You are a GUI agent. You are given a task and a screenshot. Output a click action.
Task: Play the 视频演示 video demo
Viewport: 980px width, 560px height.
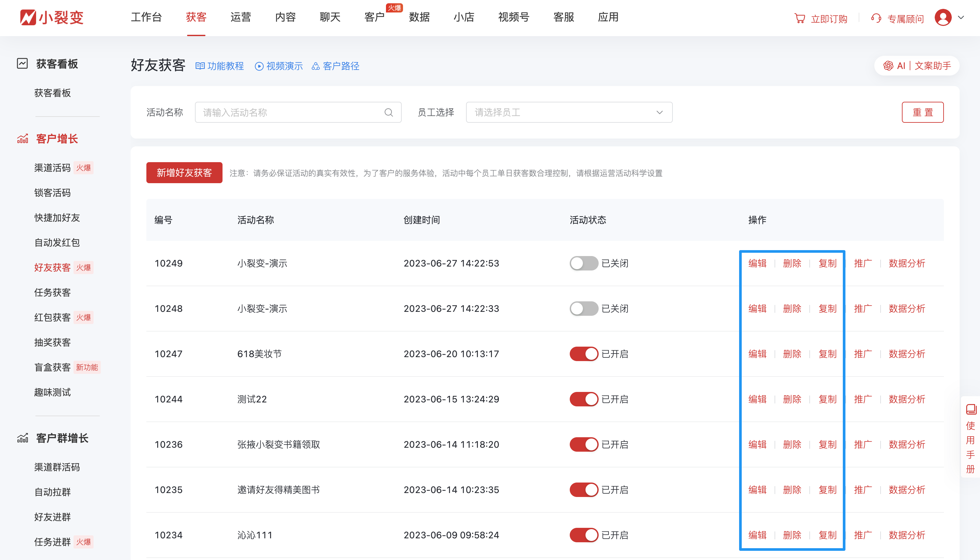coord(279,66)
